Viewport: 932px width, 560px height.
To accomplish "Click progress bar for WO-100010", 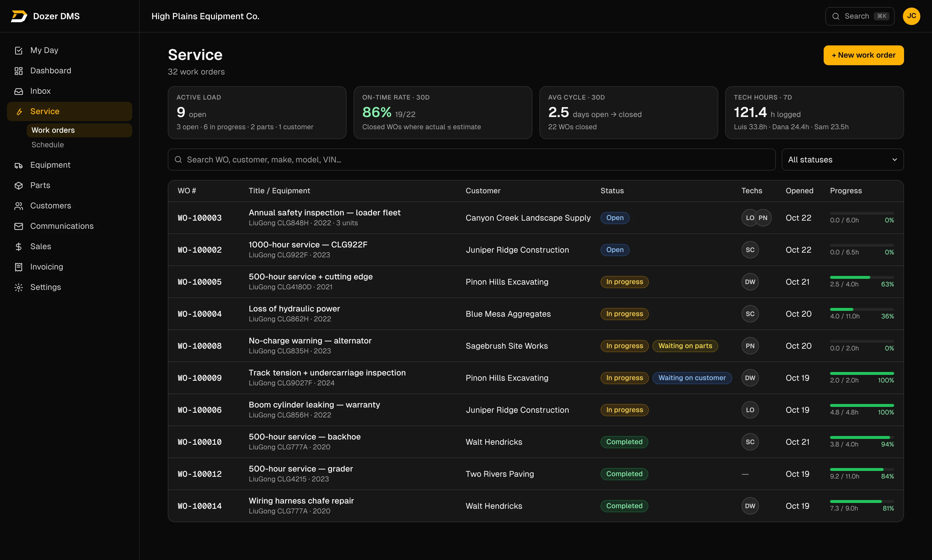I will point(862,437).
